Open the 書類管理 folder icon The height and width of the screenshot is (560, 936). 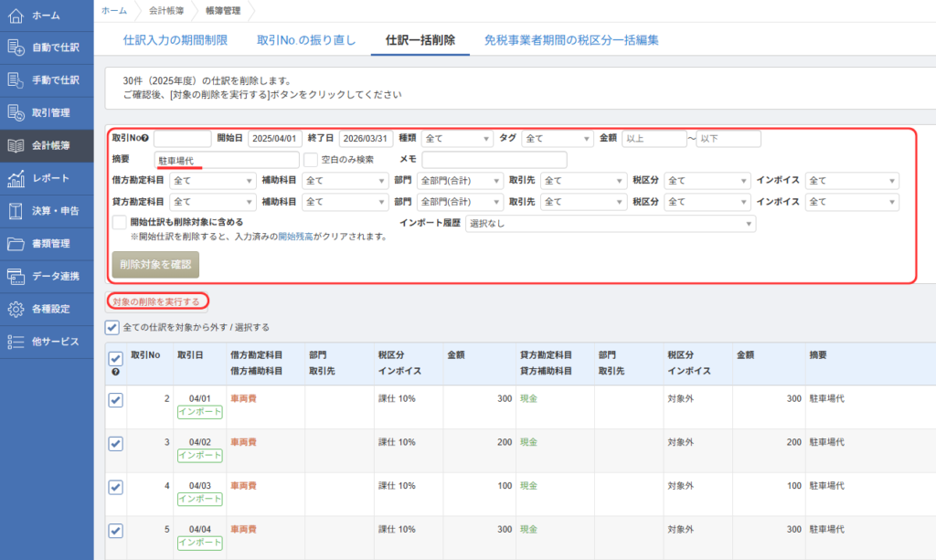(16, 244)
